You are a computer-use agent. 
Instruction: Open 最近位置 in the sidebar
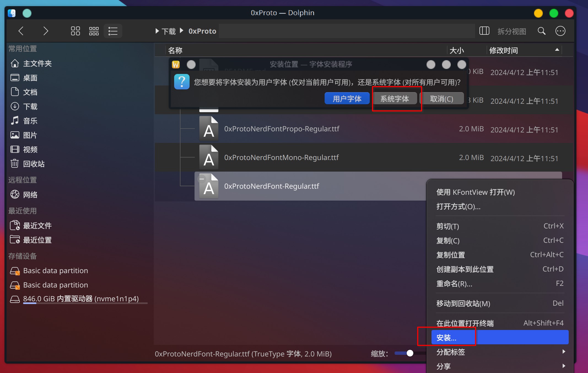37,240
